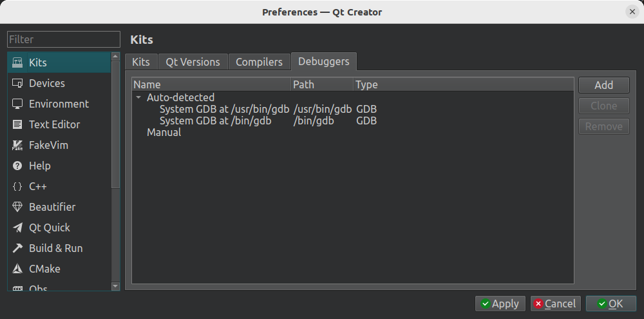Image resolution: width=644 pixels, height=319 pixels.
Task: Open the Build & Run hammer icon
Action: (17, 248)
